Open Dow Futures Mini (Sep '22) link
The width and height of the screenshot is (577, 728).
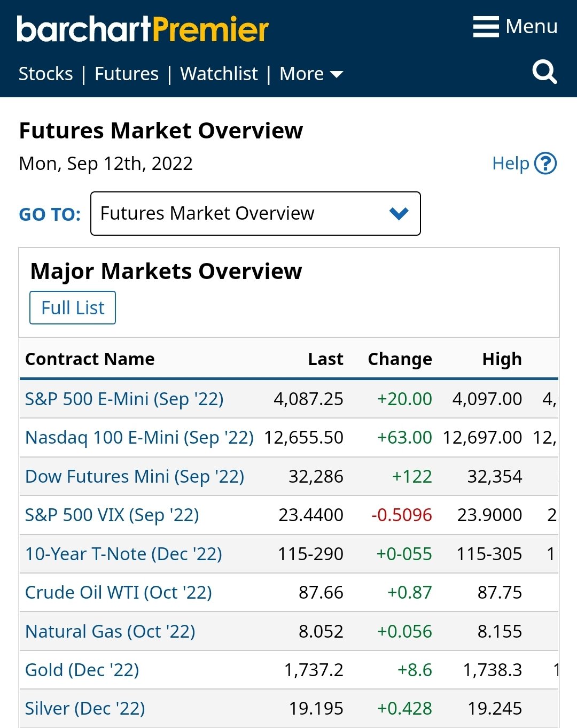(134, 476)
